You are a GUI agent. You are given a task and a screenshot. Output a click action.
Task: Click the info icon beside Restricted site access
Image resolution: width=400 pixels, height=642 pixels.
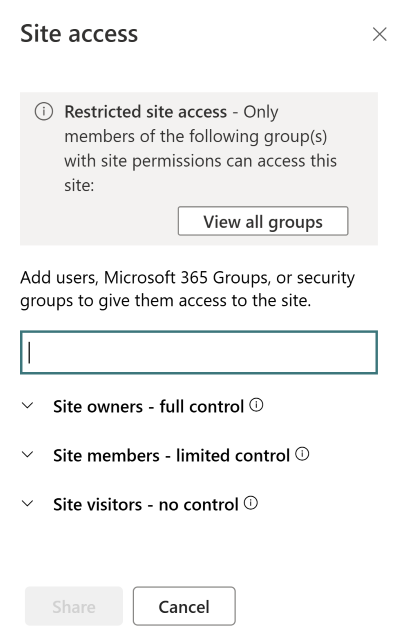(x=44, y=111)
